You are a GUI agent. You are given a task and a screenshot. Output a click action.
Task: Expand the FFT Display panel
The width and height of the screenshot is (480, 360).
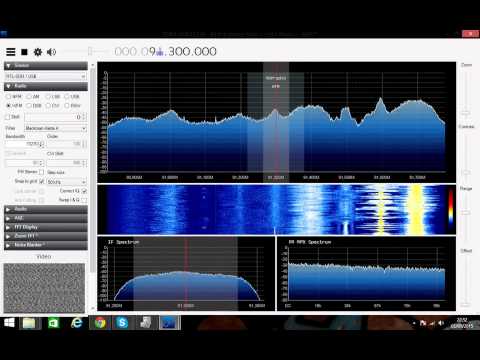point(46,227)
